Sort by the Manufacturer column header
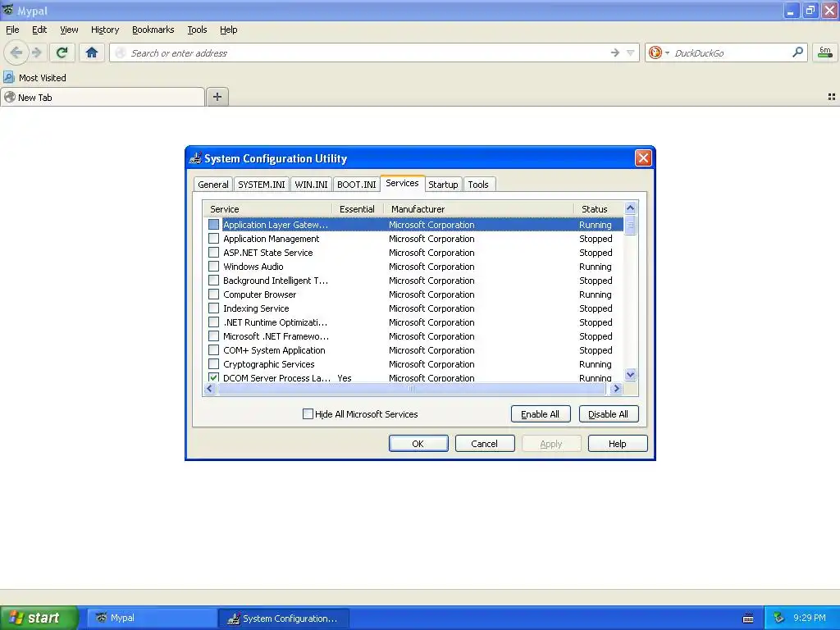 (x=478, y=209)
